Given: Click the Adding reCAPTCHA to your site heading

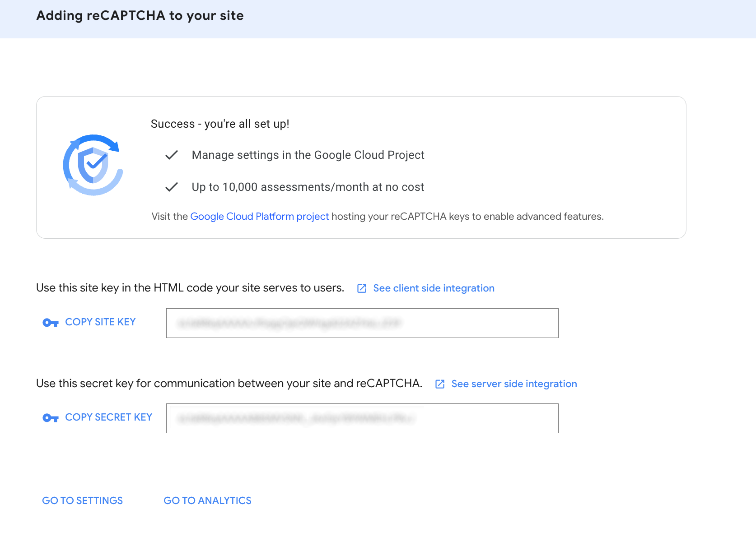Looking at the screenshot, I should pos(140,16).
